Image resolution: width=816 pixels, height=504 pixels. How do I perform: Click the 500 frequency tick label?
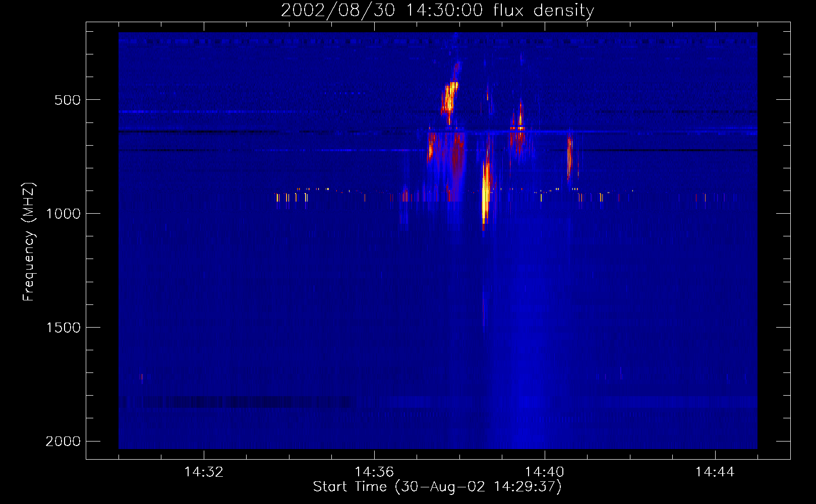click(x=68, y=100)
